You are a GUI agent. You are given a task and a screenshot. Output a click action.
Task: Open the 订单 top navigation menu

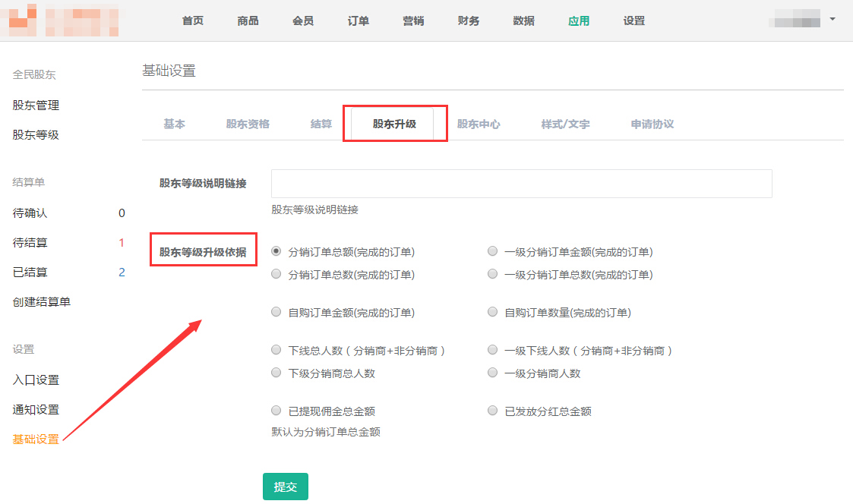pos(359,20)
